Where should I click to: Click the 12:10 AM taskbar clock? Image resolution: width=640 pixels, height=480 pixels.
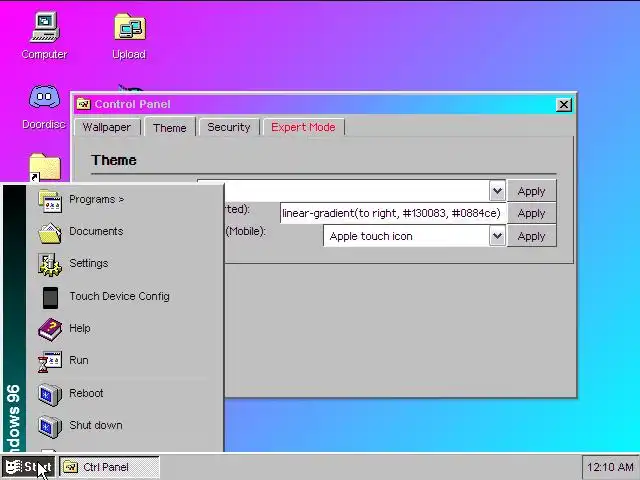[x=610, y=467]
